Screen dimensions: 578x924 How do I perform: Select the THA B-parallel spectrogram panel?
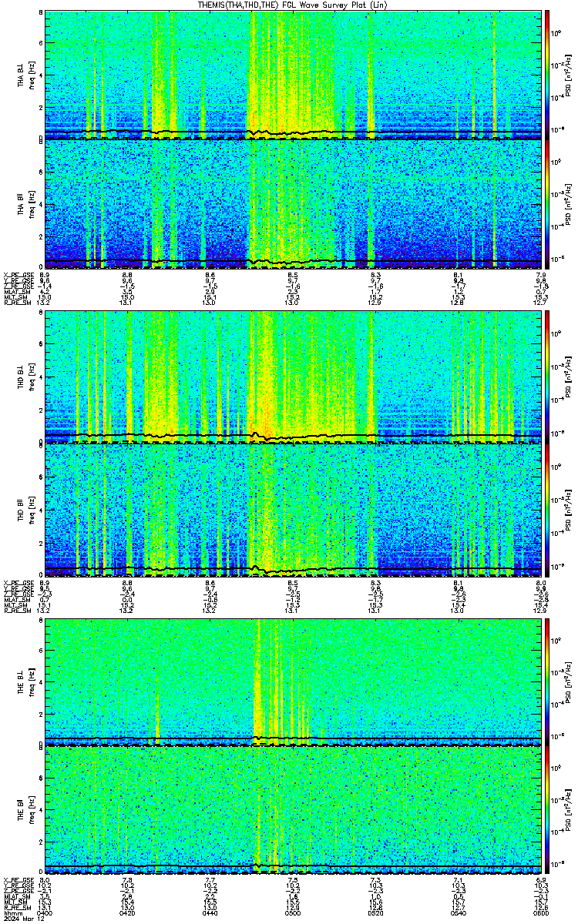[x=293, y=204]
